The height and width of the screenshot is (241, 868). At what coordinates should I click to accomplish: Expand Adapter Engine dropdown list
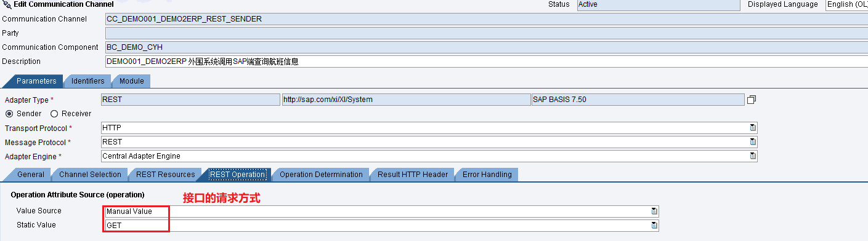click(x=753, y=156)
